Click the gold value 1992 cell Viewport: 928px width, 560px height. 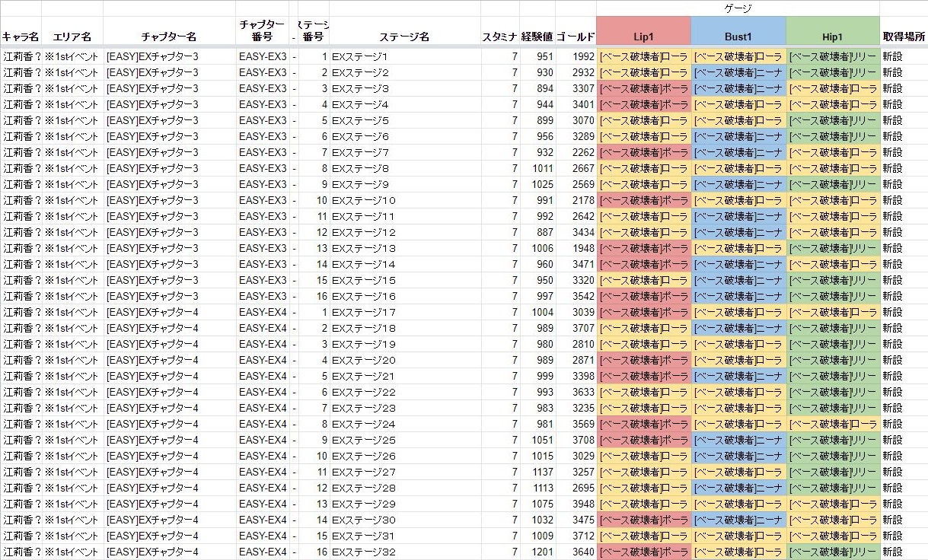point(582,57)
